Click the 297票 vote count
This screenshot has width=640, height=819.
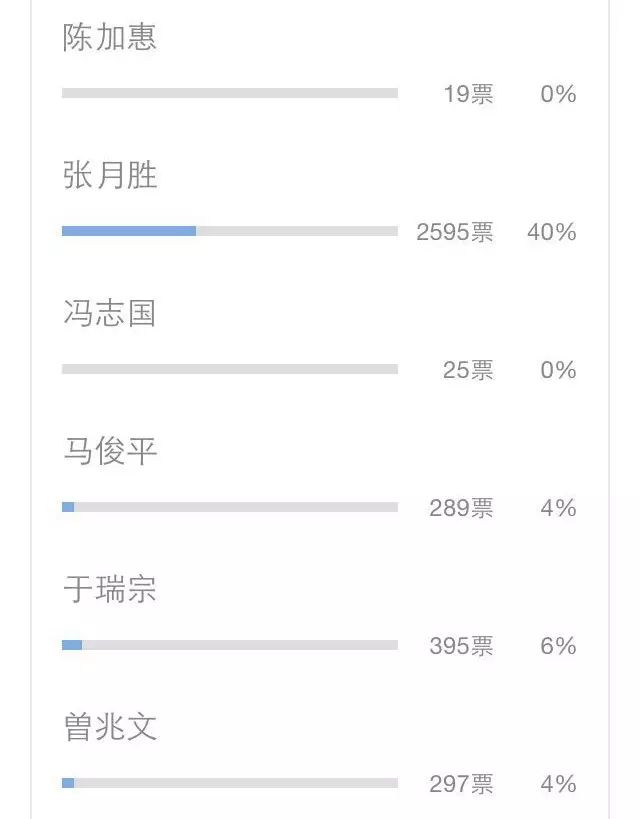461,783
